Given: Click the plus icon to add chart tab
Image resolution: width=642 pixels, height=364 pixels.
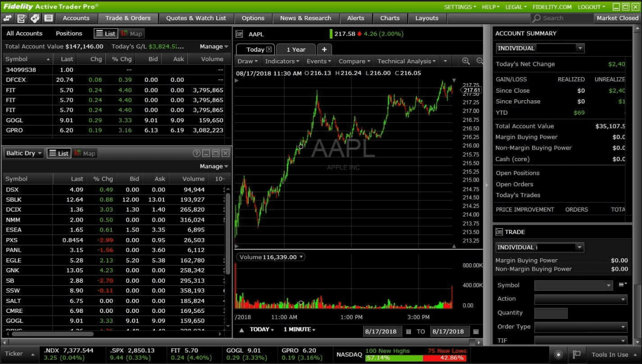Looking at the screenshot, I should (x=324, y=49).
